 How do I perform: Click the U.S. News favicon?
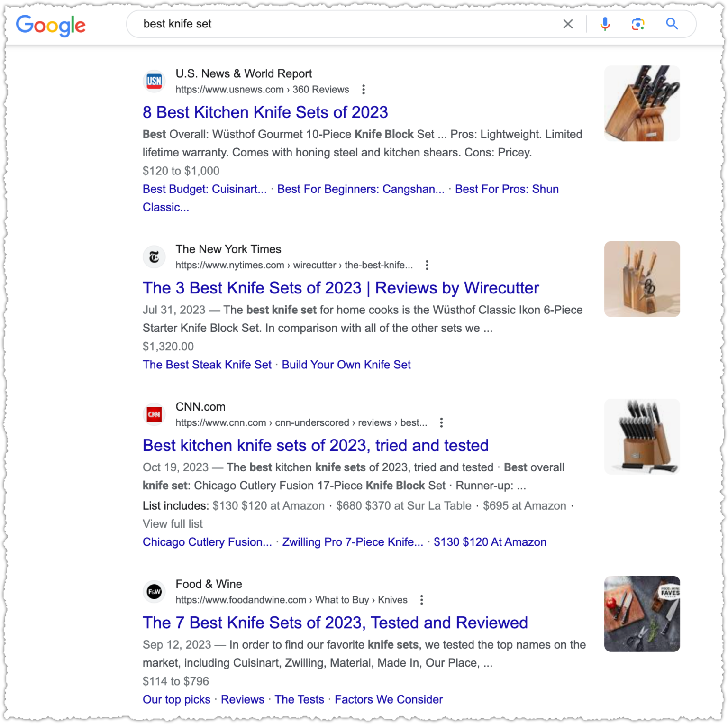tap(154, 81)
